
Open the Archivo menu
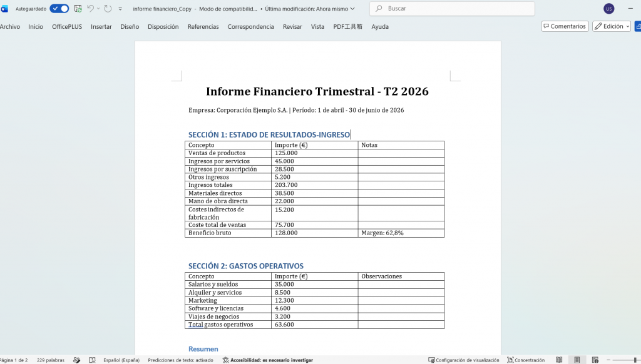[x=10, y=26]
